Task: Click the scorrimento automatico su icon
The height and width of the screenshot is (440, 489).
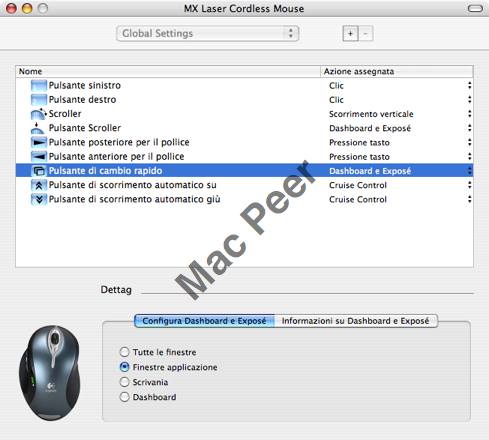Action: coord(39,185)
